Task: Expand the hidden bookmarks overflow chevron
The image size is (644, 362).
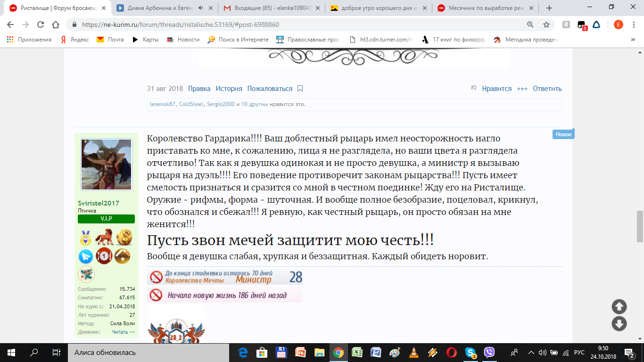Action: [633, 40]
